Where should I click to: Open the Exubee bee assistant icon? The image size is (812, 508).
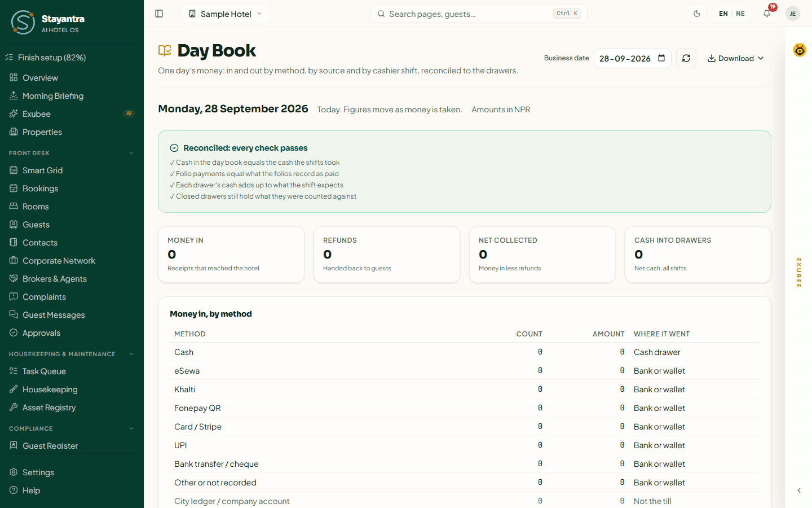[x=800, y=50]
